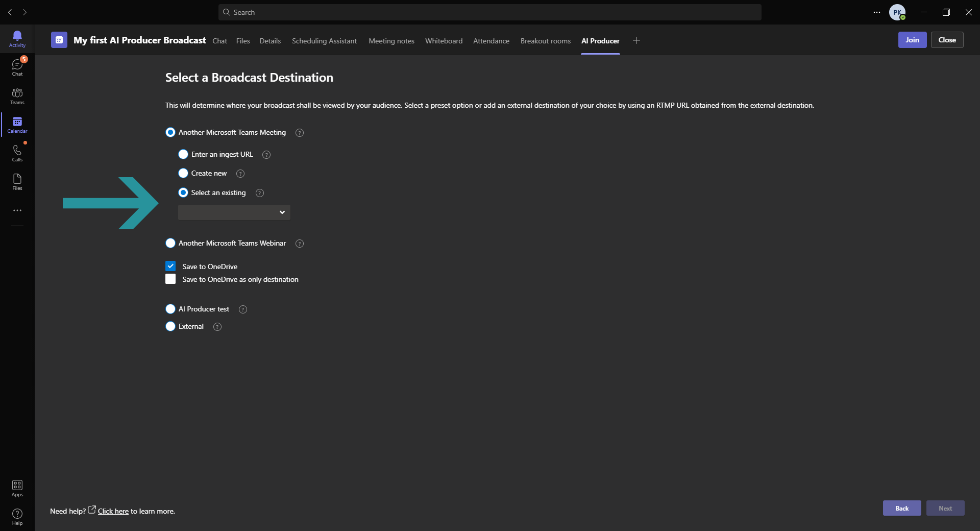The image size is (980, 531).
Task: Open more sidebar apps ellipsis
Action: pyautogui.click(x=17, y=210)
